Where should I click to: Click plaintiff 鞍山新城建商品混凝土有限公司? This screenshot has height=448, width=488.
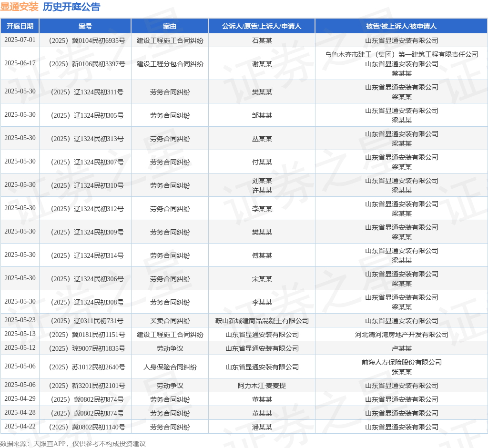point(262,321)
